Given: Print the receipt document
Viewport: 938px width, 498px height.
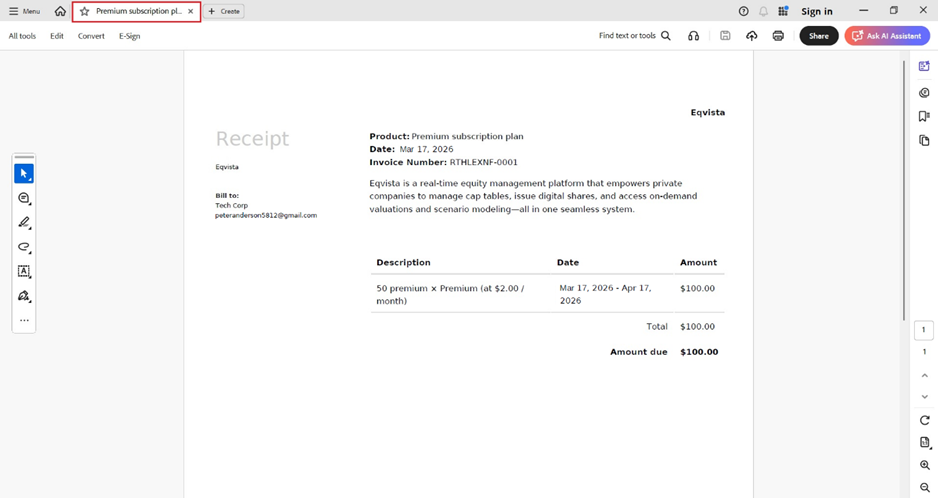Looking at the screenshot, I should click(x=778, y=36).
